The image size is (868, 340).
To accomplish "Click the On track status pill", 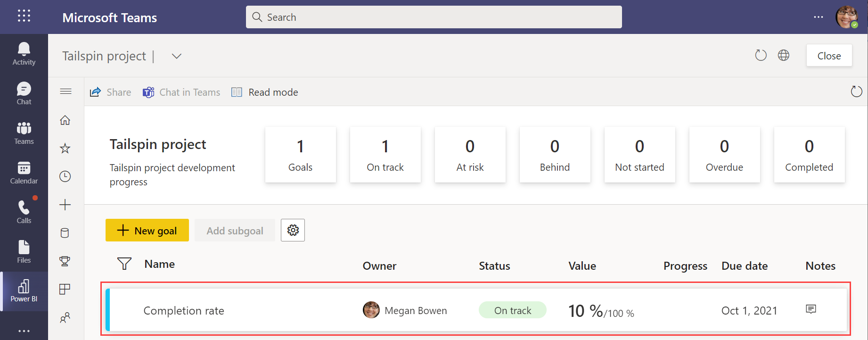I will (513, 310).
